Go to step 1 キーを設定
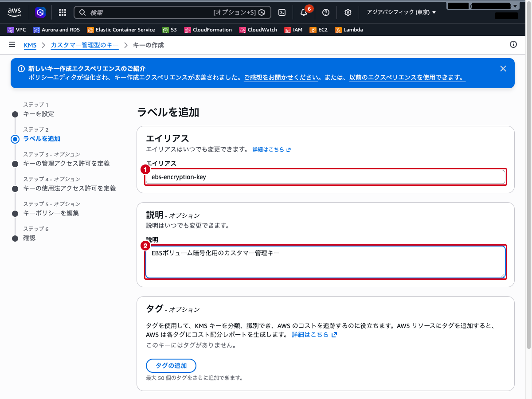Viewport: 532px width, 399px height. click(39, 113)
